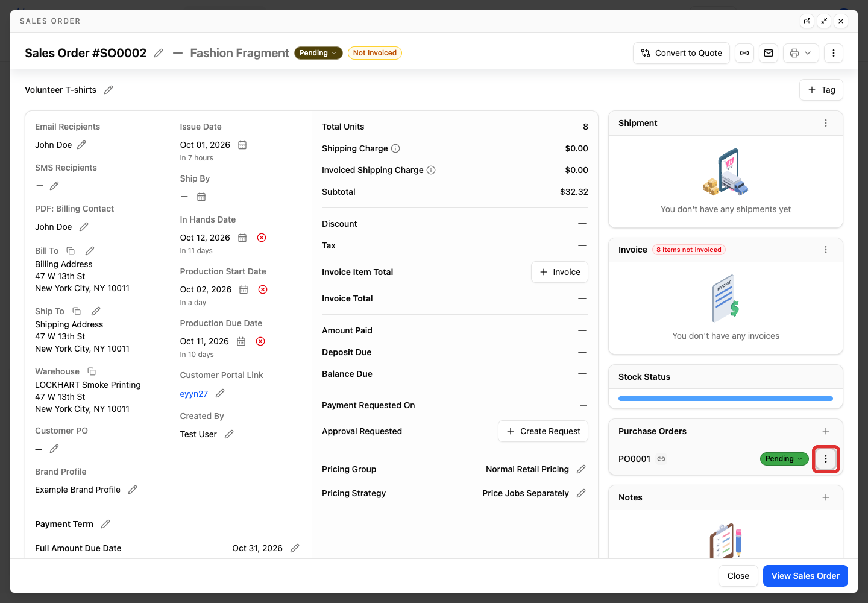Add a new note
The image size is (868, 603).
826,497
